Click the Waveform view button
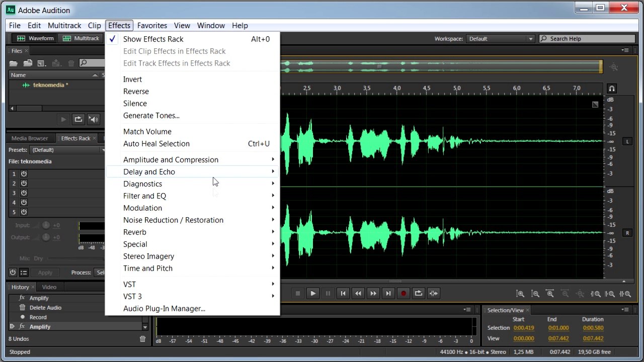This screenshot has width=644, height=362. coord(35,38)
